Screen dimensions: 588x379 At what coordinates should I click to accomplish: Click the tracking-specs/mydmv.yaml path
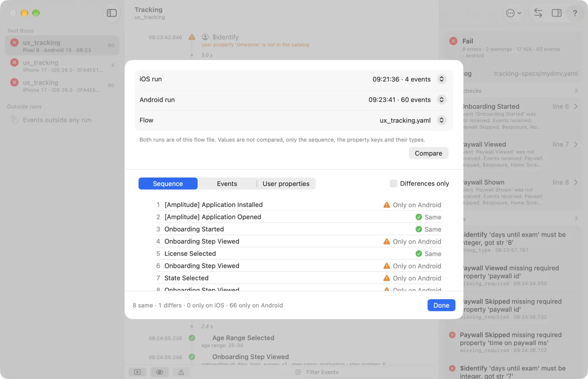pos(535,74)
